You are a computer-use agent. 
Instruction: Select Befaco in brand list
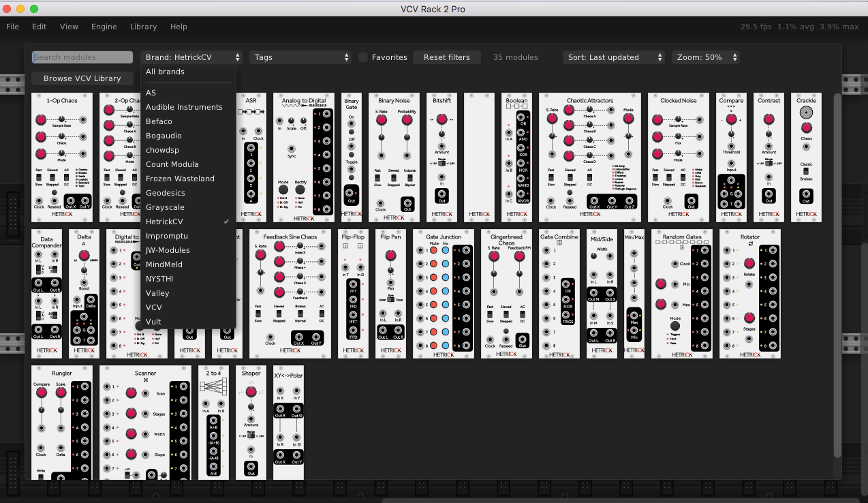pyautogui.click(x=188, y=121)
